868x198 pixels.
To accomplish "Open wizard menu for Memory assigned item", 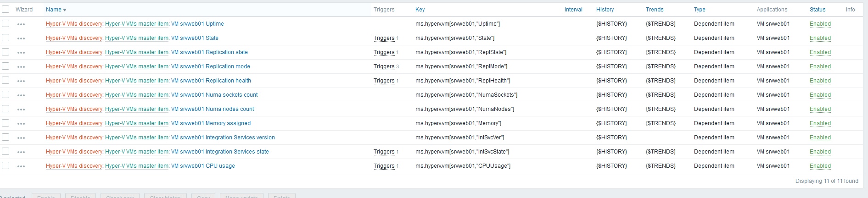I will coord(21,124).
